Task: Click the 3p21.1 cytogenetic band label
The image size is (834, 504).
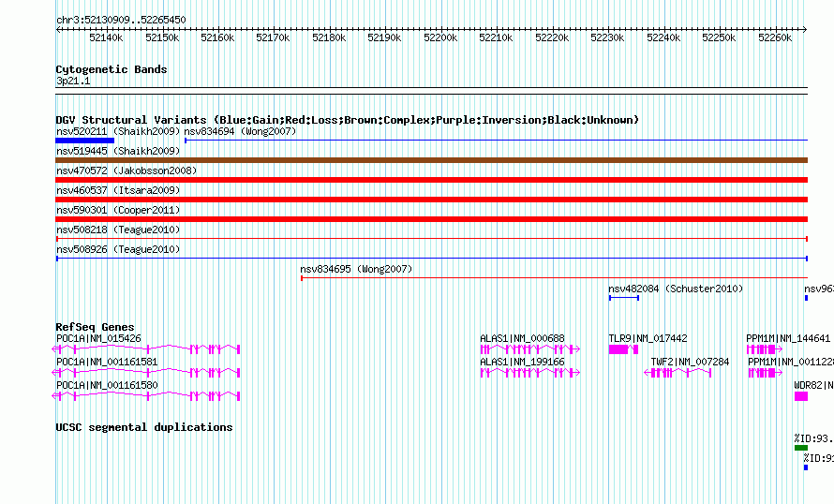Action: tap(73, 82)
